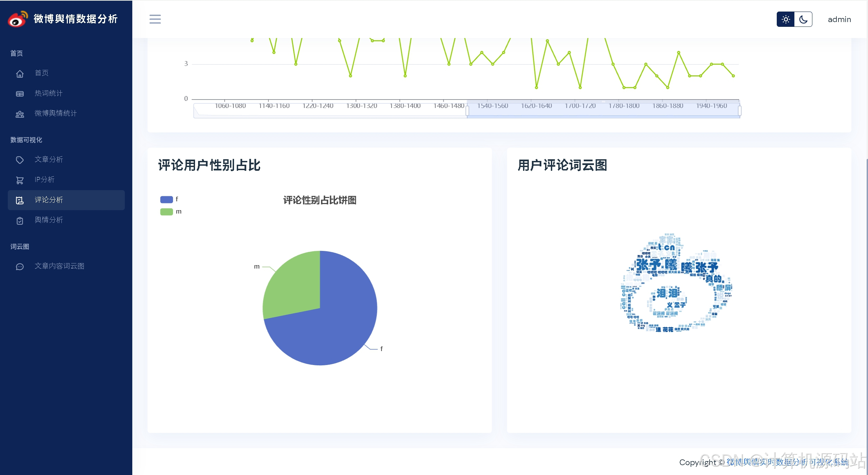
Task: Open the admin user dropdown
Action: 839,19
